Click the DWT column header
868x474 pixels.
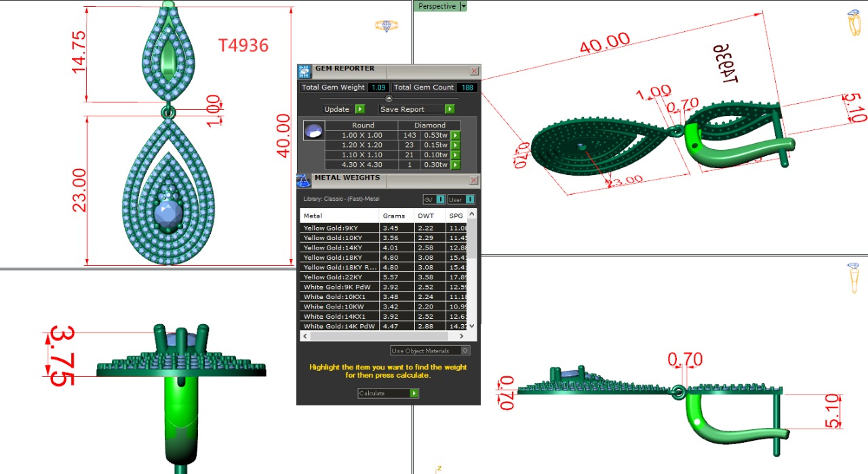(x=430, y=216)
